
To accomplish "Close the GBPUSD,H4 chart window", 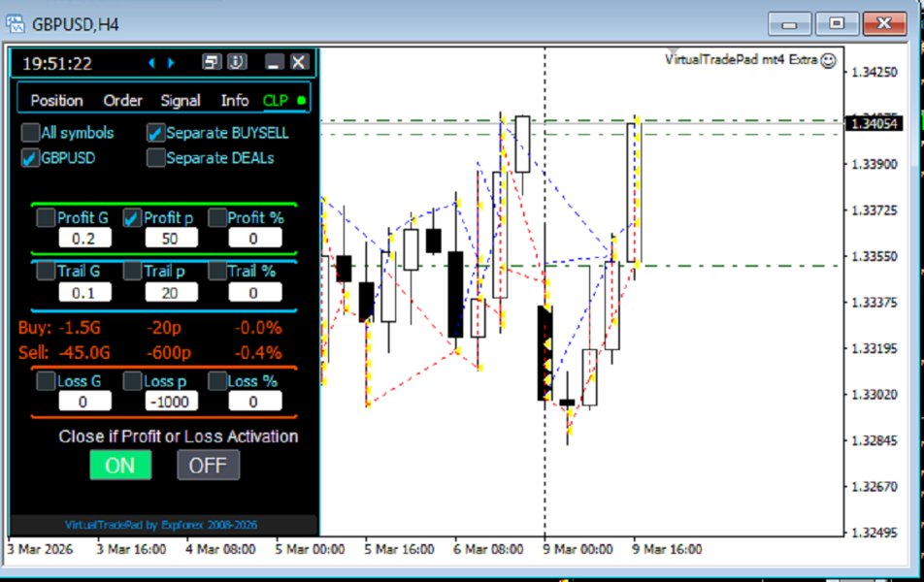I will (x=884, y=24).
